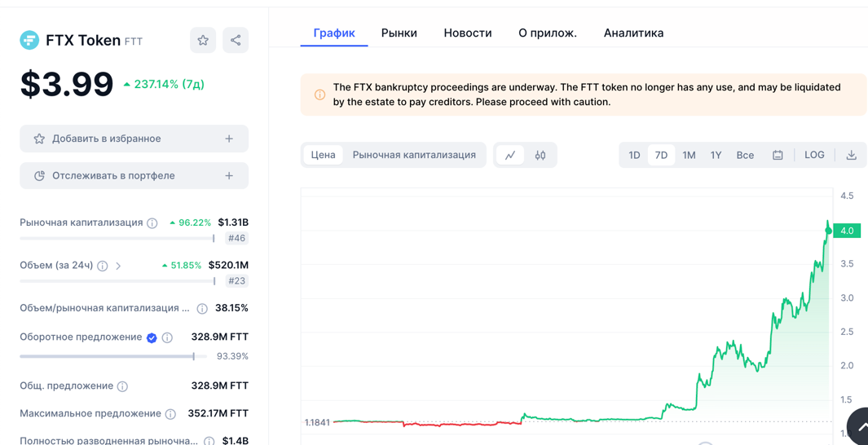Image resolution: width=868 pixels, height=445 pixels.
Task: Click the scroll-to-top arrow button
Action: (x=858, y=427)
